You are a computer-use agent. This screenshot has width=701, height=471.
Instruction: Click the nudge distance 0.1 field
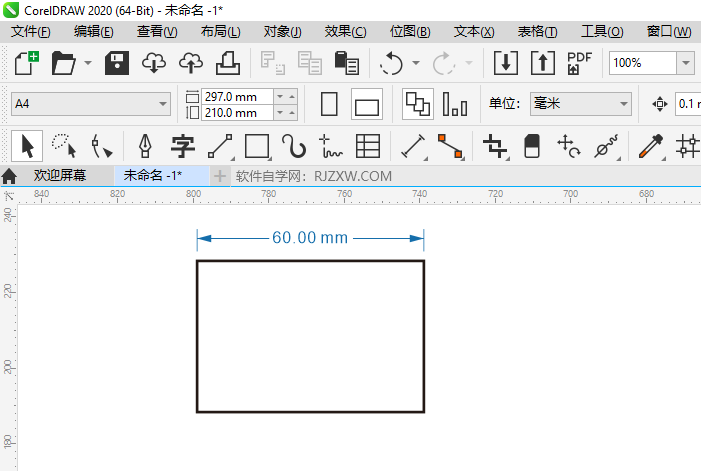coord(688,104)
